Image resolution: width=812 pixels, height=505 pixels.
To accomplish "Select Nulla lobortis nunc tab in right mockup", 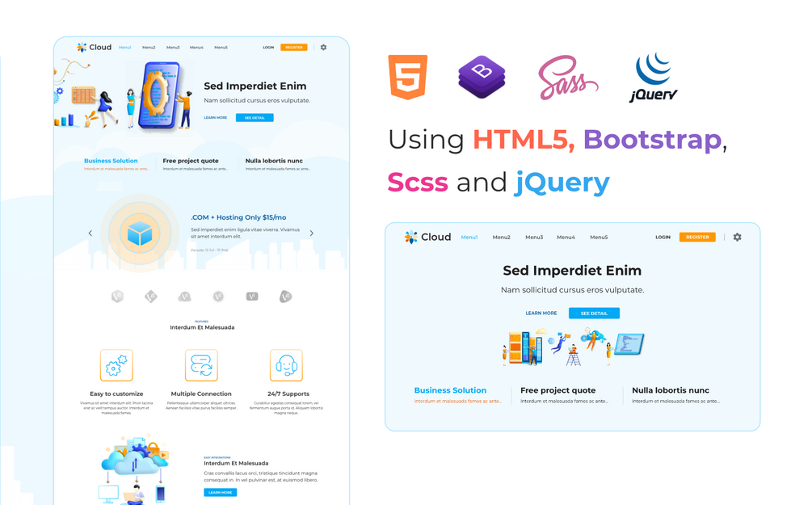I will tap(675, 394).
